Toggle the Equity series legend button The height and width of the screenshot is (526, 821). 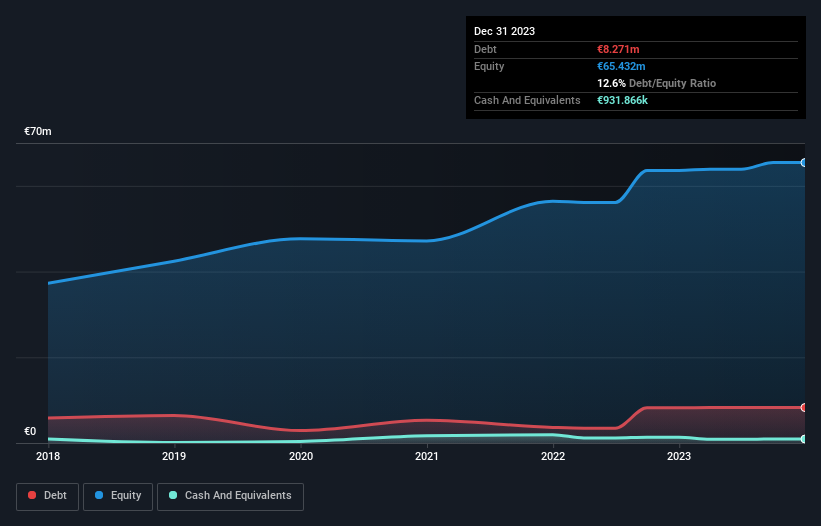pyautogui.click(x=118, y=496)
